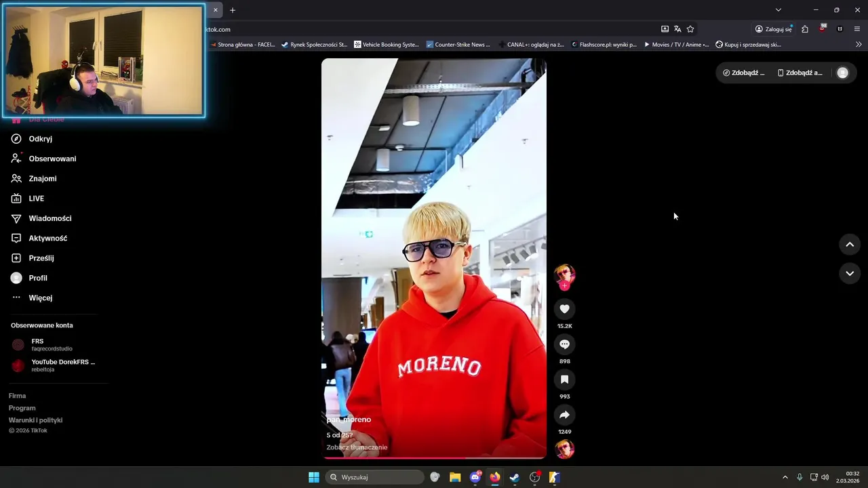Click the Zdobądź a... phone button

(x=800, y=73)
